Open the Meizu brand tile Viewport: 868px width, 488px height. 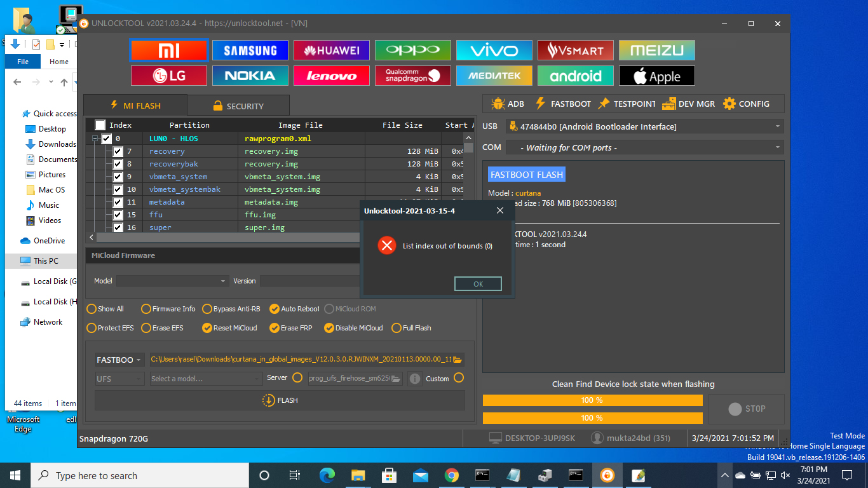click(x=657, y=50)
